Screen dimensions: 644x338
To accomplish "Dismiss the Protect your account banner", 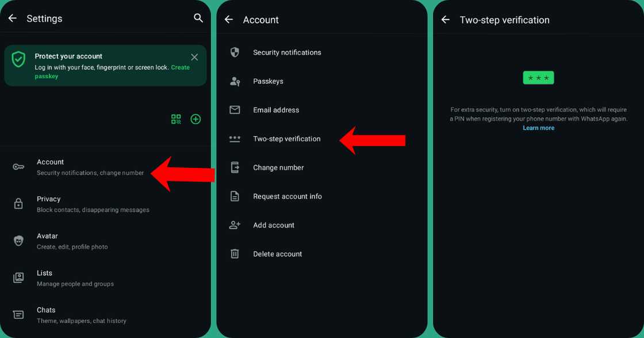I will [x=194, y=57].
